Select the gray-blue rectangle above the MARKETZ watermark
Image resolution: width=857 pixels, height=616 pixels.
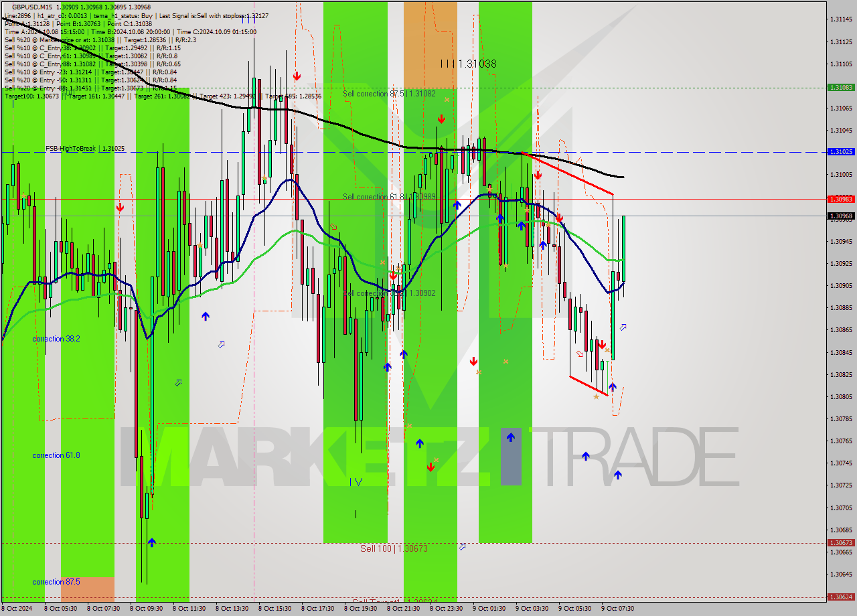(511, 456)
